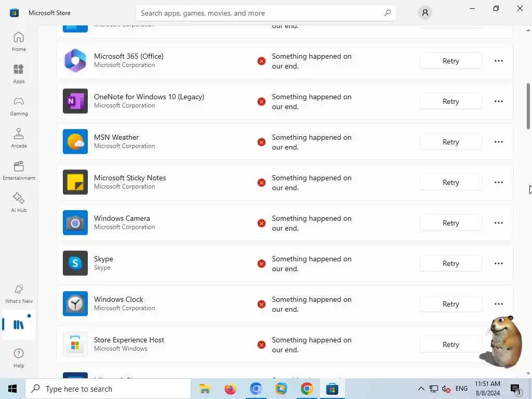532x399 pixels.
Task: Click the user profile icon
Action: click(x=425, y=13)
